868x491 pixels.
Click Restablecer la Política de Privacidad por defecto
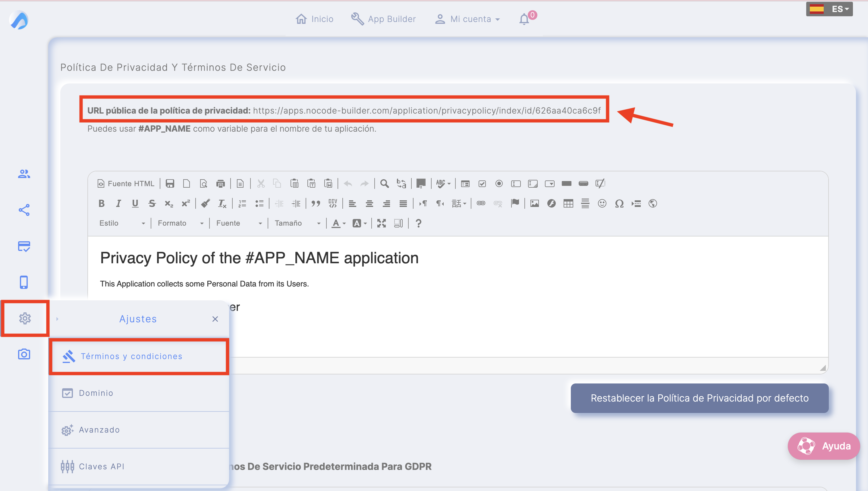click(x=699, y=398)
